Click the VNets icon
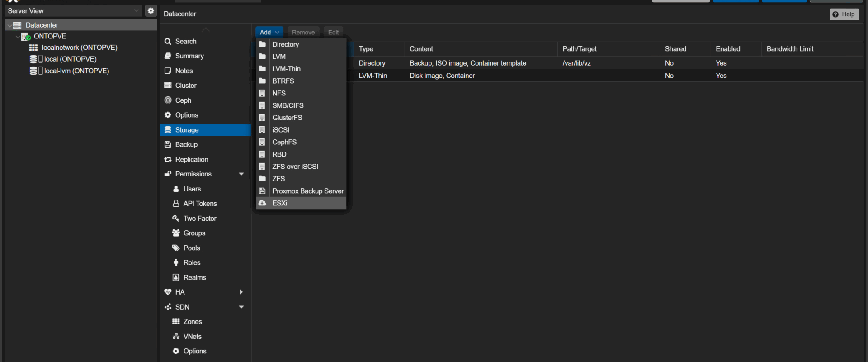The image size is (868, 362). [176, 336]
